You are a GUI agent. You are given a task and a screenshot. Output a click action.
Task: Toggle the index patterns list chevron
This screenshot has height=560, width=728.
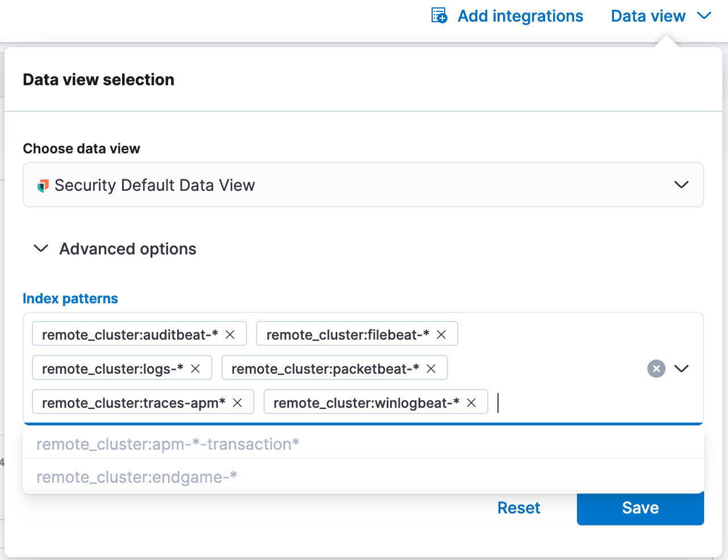pyautogui.click(x=681, y=369)
